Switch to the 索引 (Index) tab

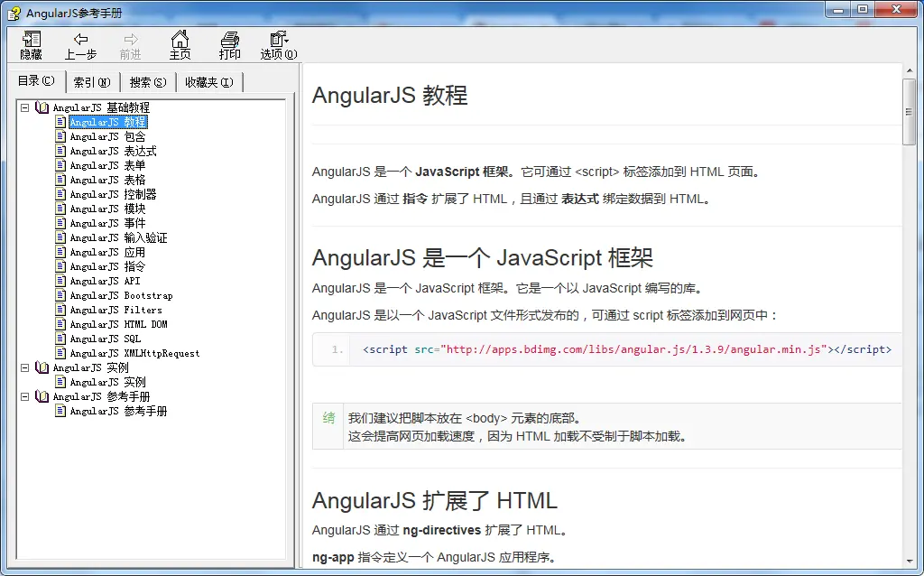[x=92, y=82]
